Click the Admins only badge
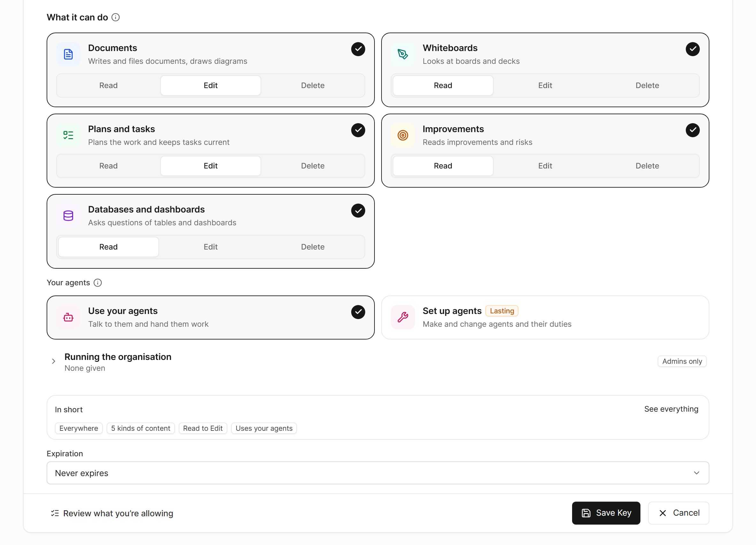 point(682,362)
